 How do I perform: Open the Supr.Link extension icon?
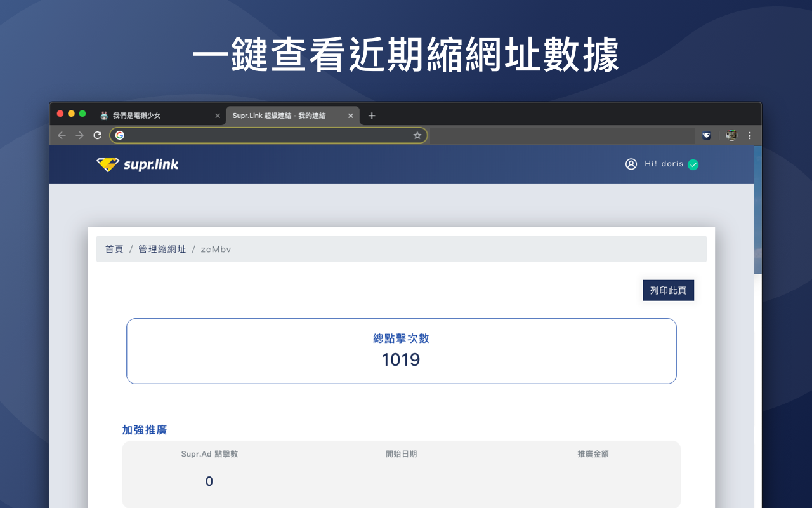click(707, 135)
